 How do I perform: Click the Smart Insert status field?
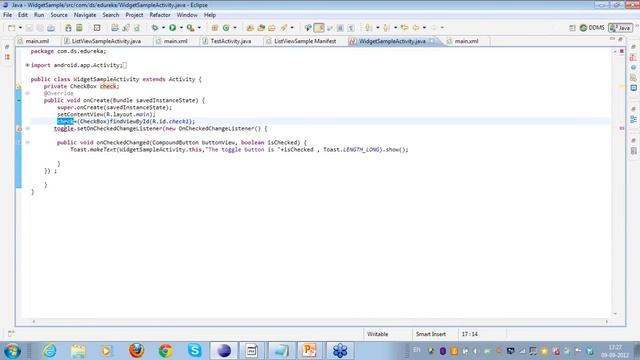(431, 334)
